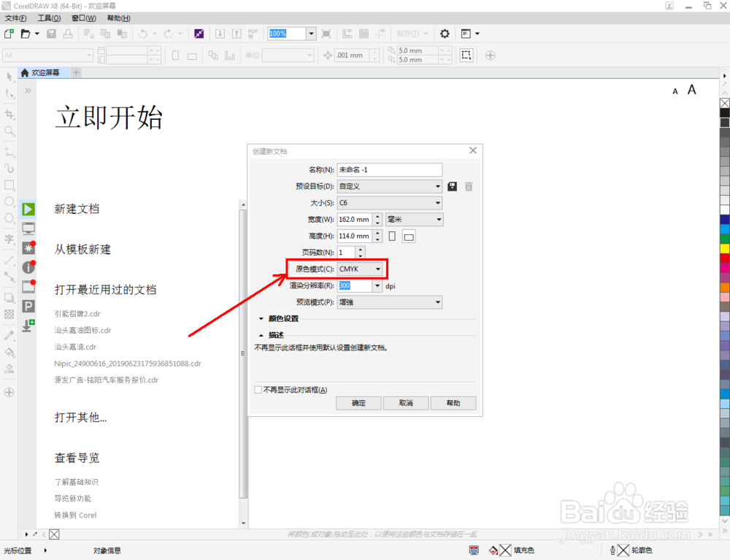Open Options via the gear icon

pyautogui.click(x=445, y=34)
